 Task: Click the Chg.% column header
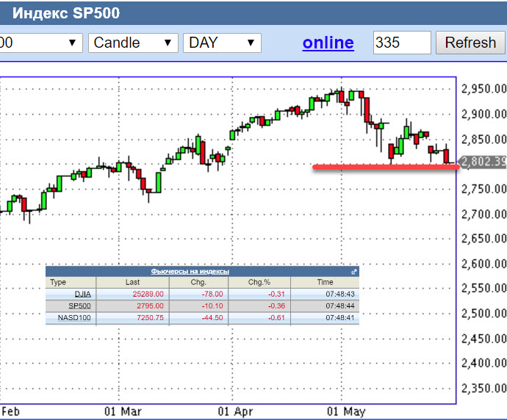click(259, 282)
